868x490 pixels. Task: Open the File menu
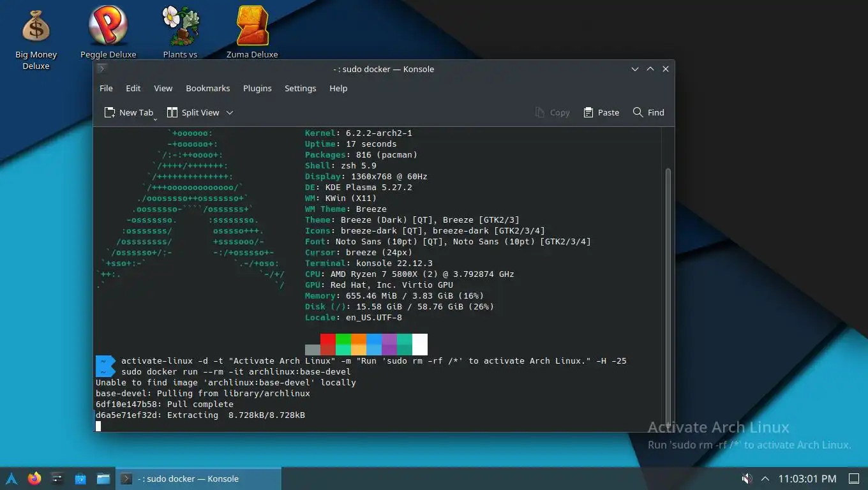tap(106, 88)
